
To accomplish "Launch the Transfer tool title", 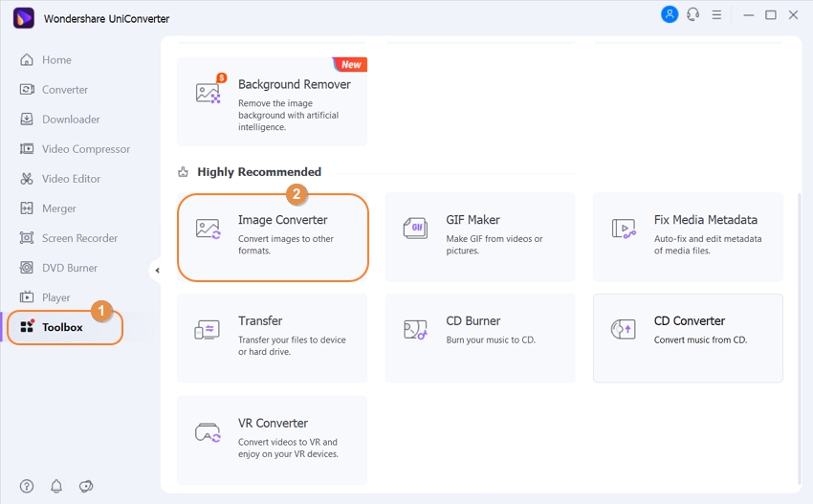I will 260,321.
